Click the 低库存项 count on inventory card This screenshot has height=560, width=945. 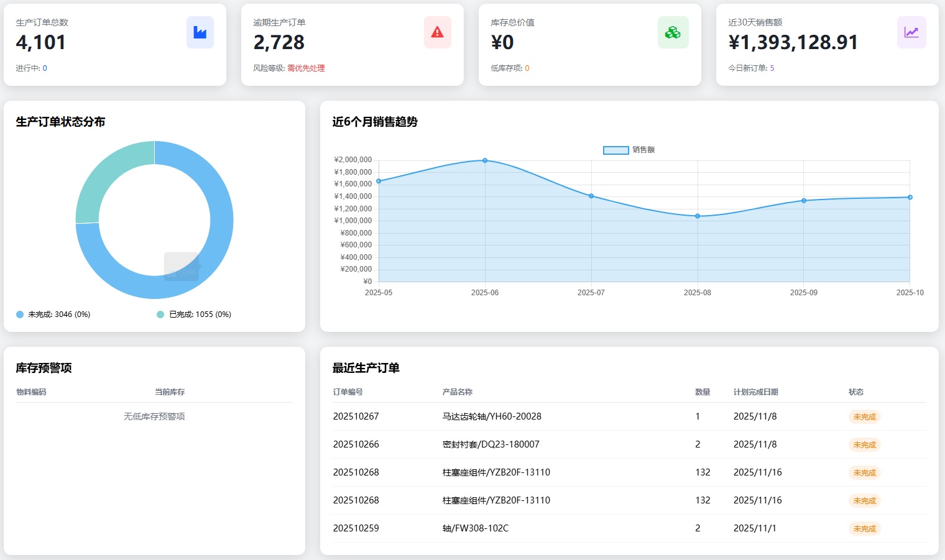pyautogui.click(x=527, y=68)
